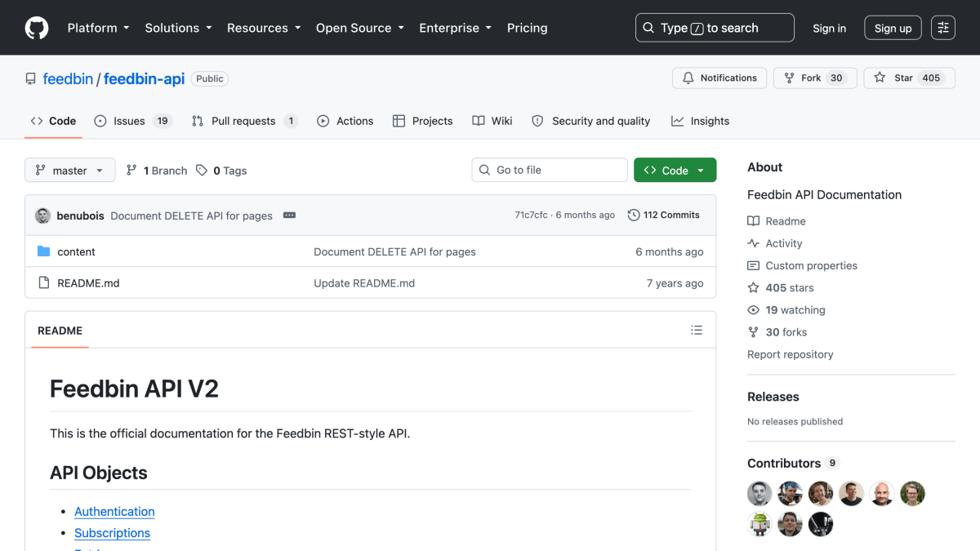Click the Sign in link
Screen dimensions: 980x551
(829, 28)
